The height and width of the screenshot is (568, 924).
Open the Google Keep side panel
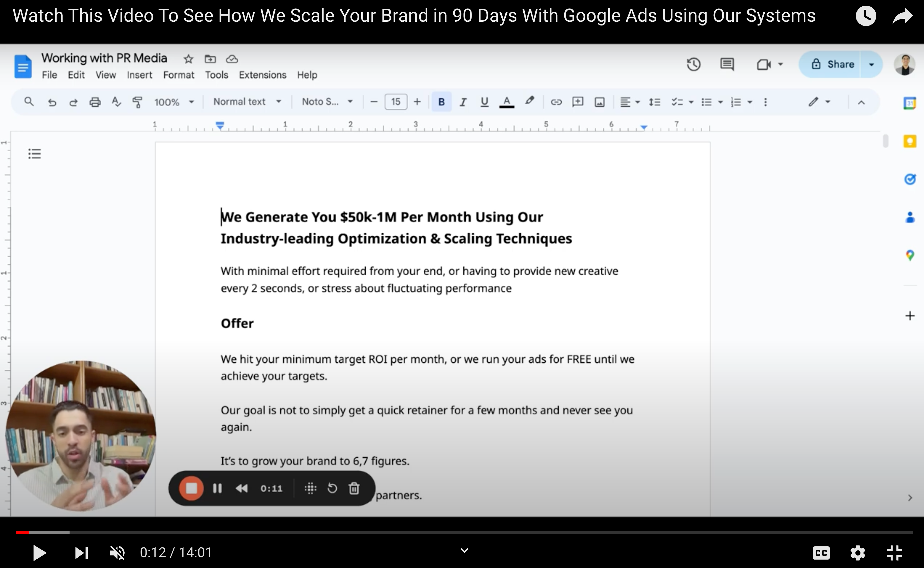(910, 141)
